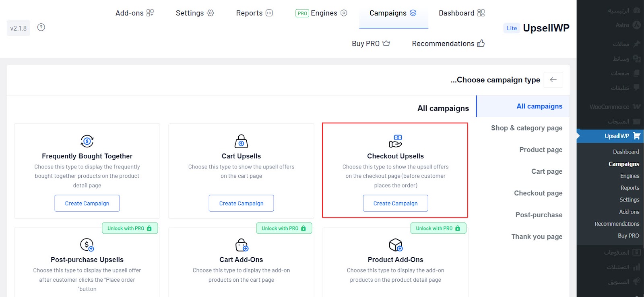Click the Cart Upsells bag icon
This screenshot has height=297, width=644.
coord(241,141)
